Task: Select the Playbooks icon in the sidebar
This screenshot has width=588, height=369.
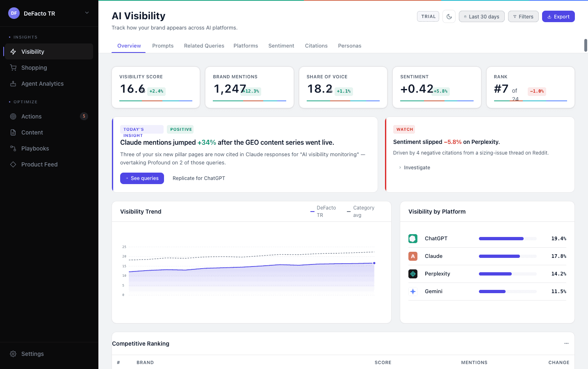Action: point(14,148)
